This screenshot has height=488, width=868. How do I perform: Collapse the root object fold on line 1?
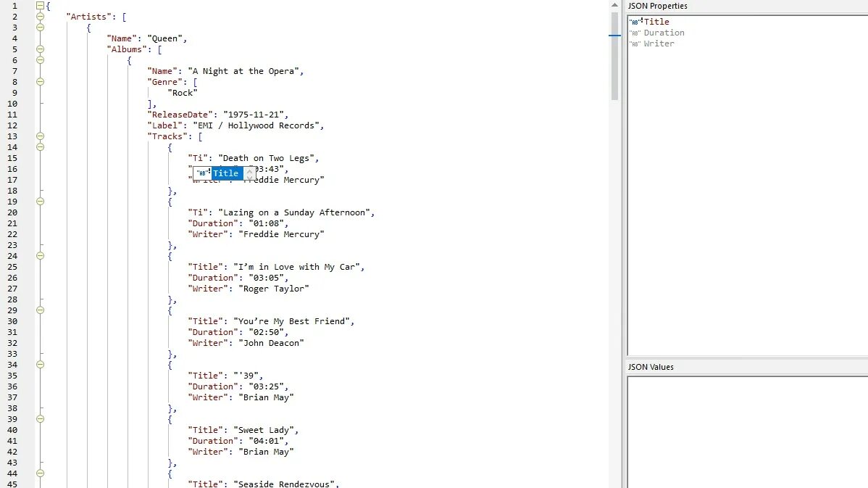coord(40,6)
